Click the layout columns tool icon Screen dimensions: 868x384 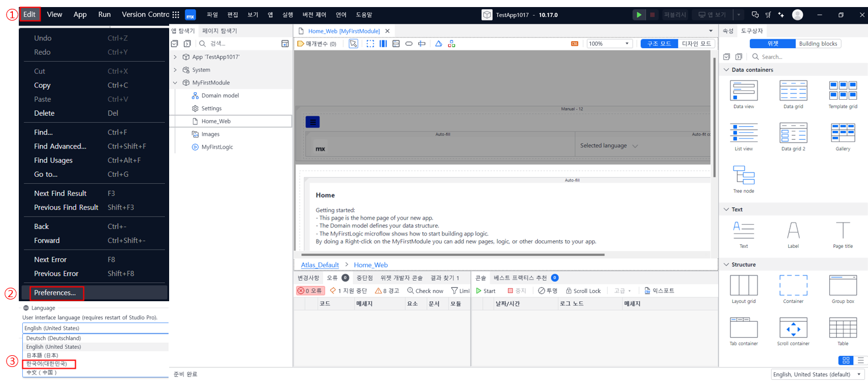[x=383, y=43]
